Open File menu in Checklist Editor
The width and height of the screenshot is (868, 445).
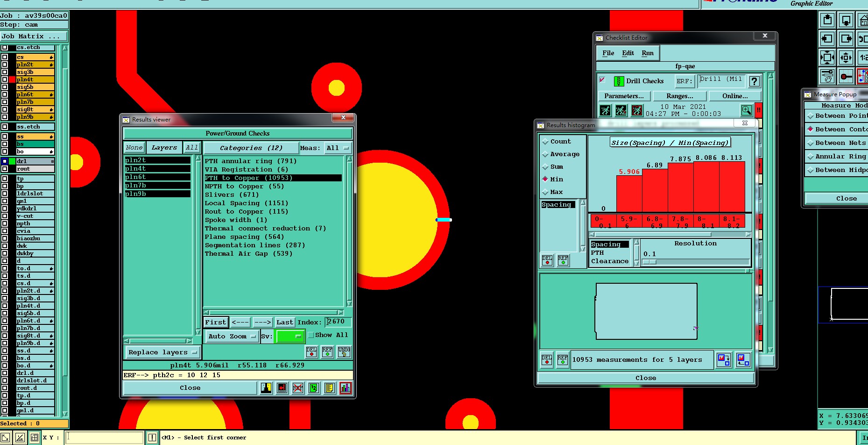[x=608, y=53]
